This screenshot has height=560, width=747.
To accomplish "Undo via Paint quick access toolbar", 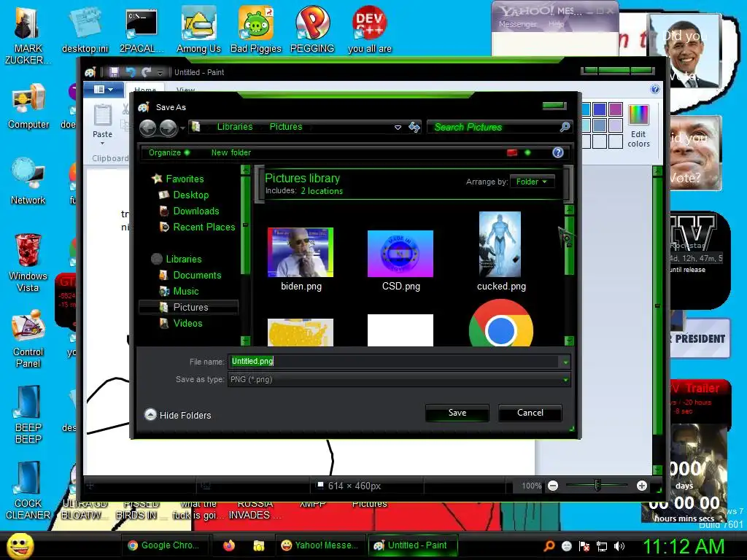I will [130, 72].
